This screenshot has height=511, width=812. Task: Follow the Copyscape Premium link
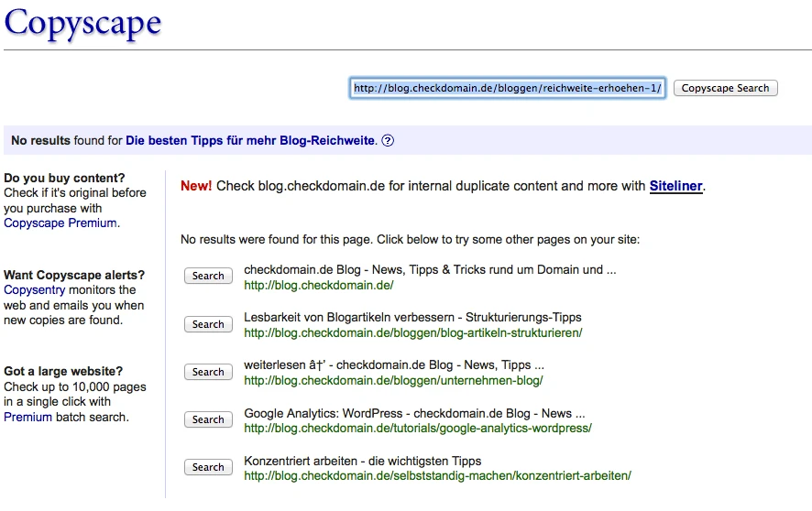[x=60, y=223]
